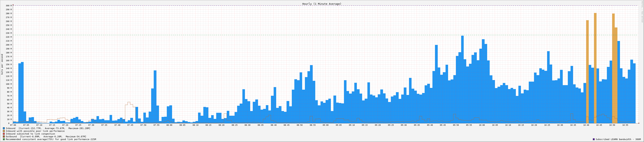Select the 09:00 time axis label
Screen dimensions: 644x142
click(x=325, y=125)
